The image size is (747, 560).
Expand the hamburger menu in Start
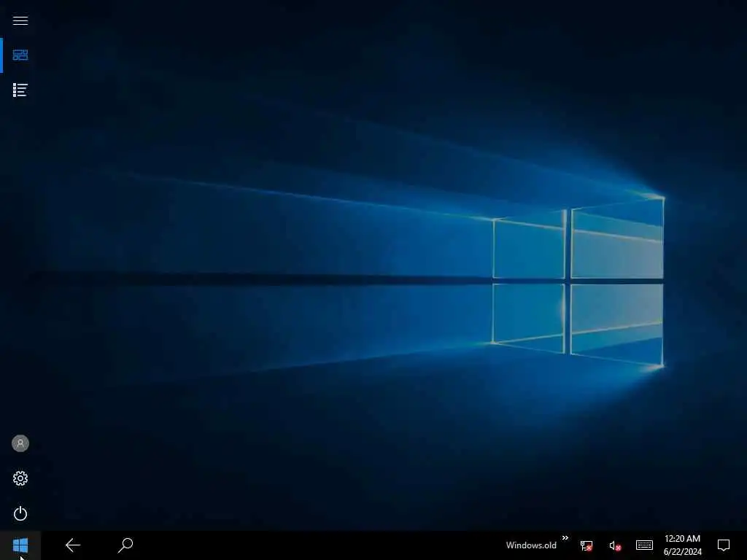(20, 20)
